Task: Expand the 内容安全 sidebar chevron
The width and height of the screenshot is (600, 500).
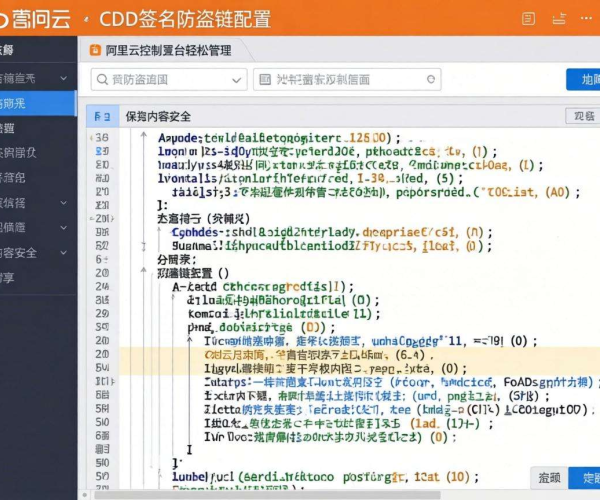Action: tap(64, 252)
